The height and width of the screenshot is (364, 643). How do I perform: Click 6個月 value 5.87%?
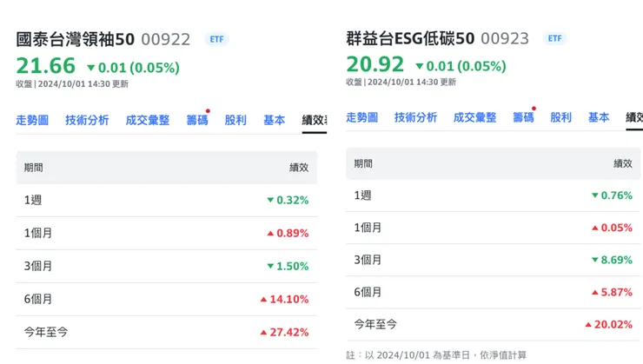(x=612, y=292)
